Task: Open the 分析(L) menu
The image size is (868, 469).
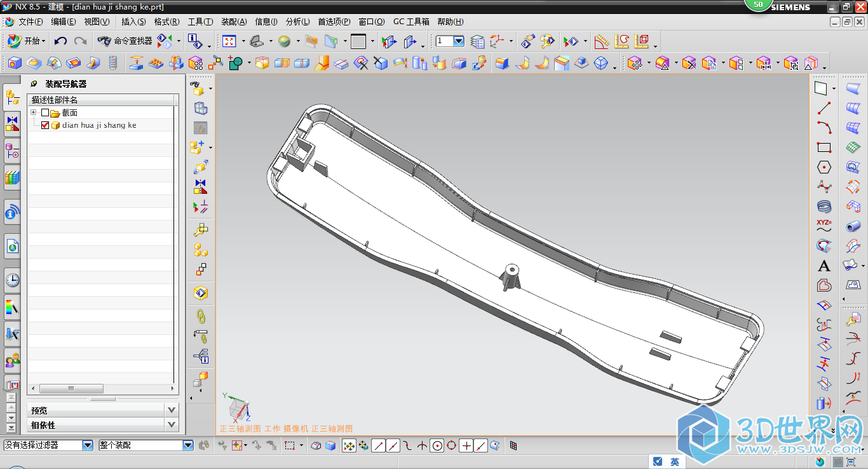Action: click(x=298, y=22)
